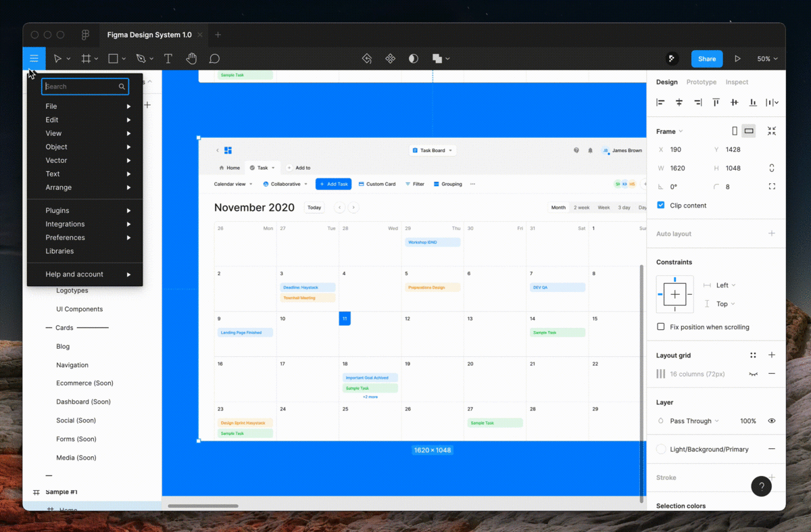Viewport: 811px width, 532px height.
Task: Toggle the Clip content checkbox
Action: coord(661,205)
